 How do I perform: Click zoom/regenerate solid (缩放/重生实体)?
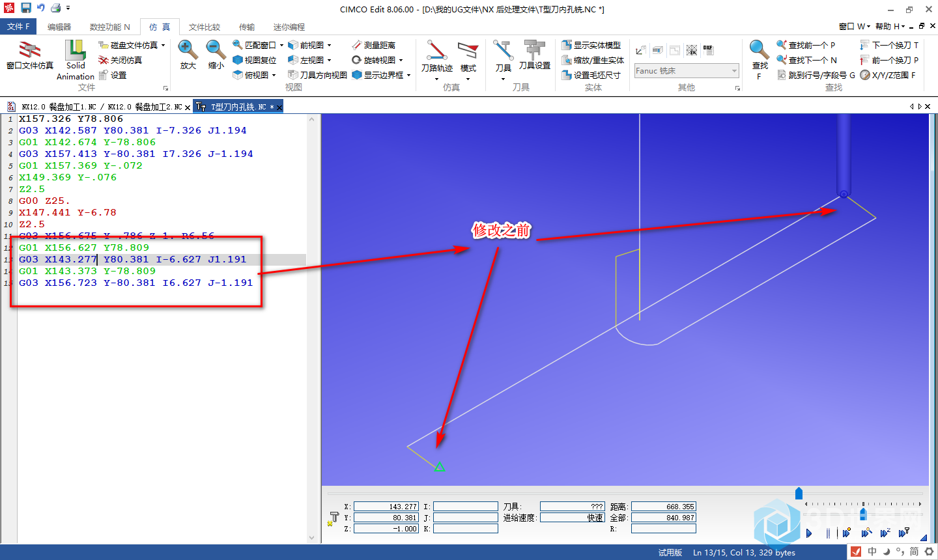click(x=593, y=60)
